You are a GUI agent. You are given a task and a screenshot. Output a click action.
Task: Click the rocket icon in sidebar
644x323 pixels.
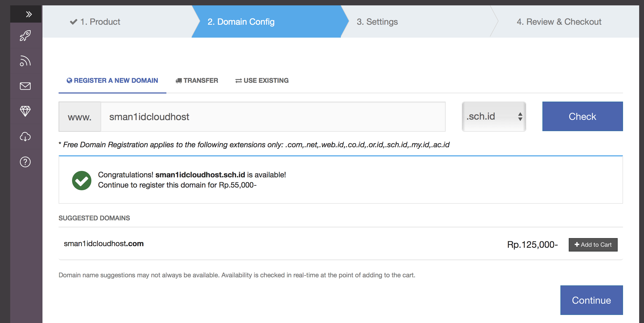25,36
